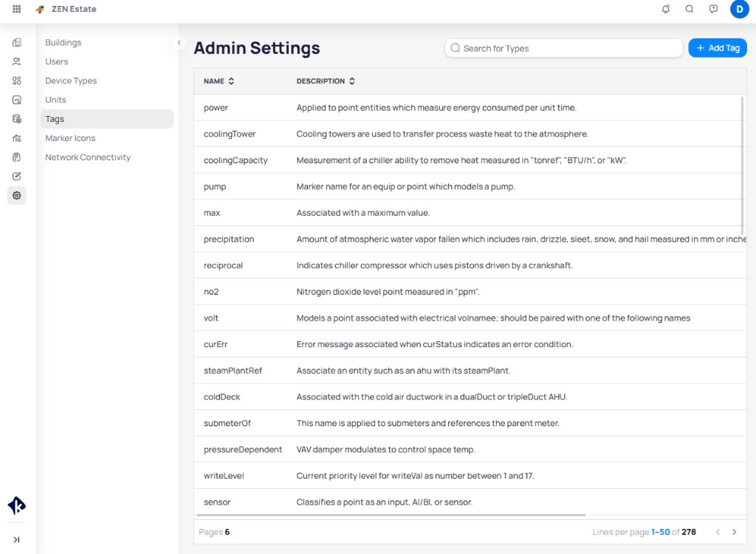Select the coolingTower tag row

(470, 134)
